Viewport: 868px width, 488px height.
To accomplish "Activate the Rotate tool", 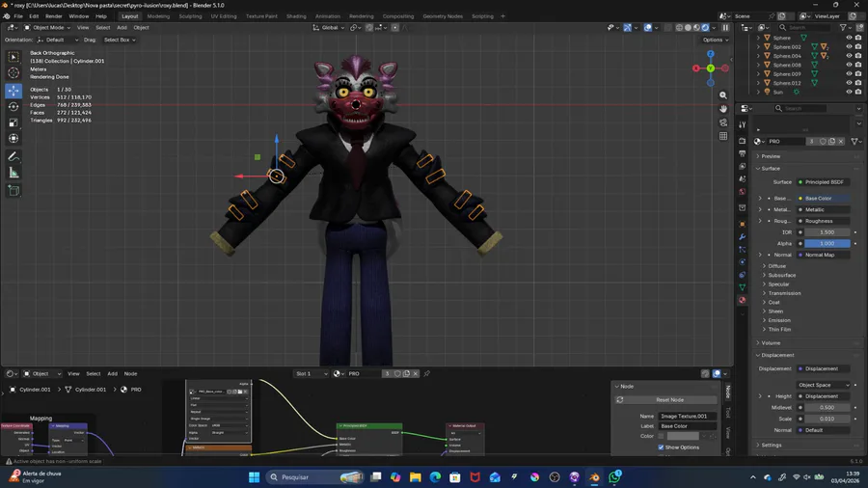I will [14, 106].
